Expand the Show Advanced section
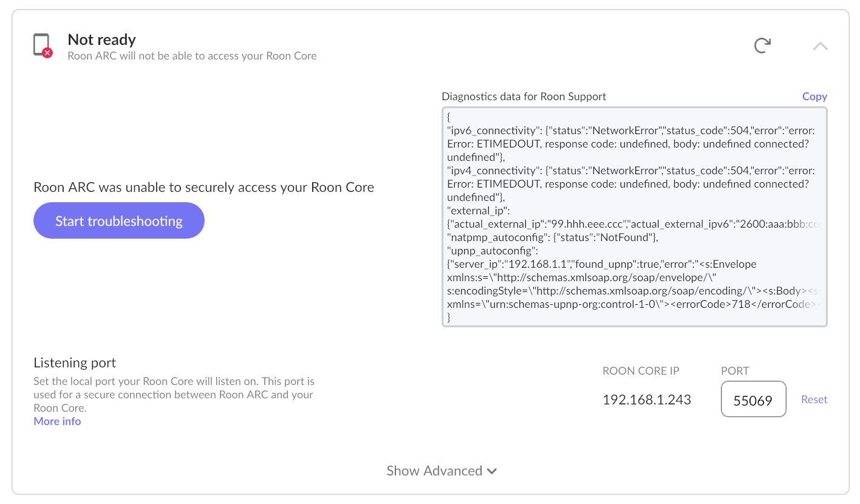This screenshot has height=504, width=860. tap(434, 471)
